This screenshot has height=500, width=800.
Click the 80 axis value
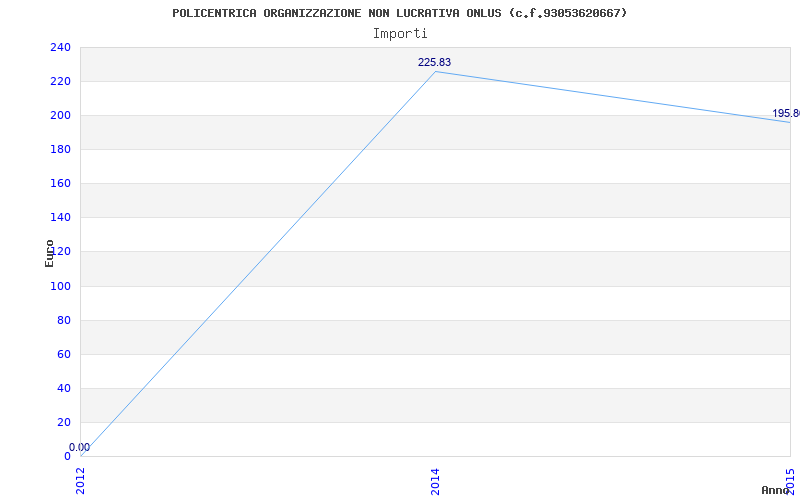63,320
